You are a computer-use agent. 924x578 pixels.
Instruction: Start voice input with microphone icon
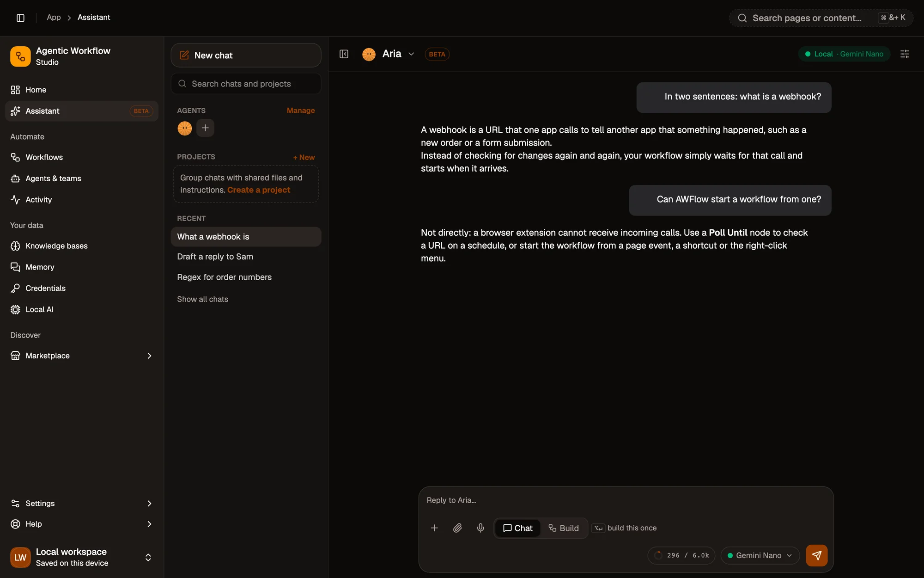[480, 528]
